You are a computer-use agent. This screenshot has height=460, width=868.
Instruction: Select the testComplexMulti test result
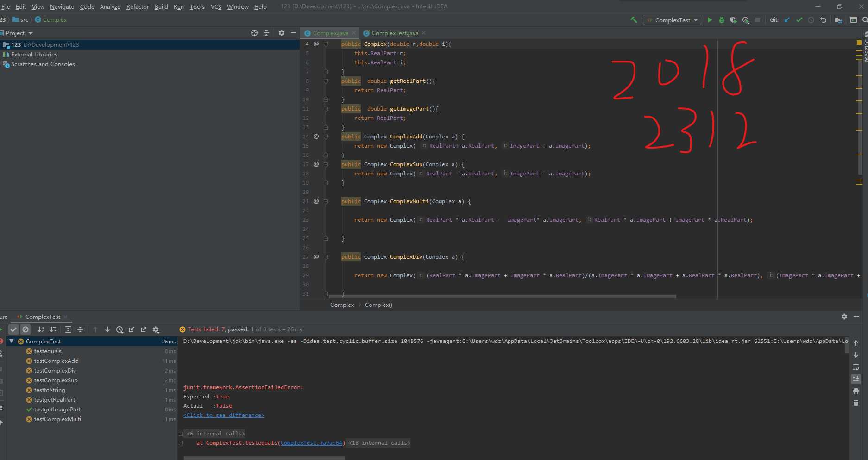pos(57,419)
